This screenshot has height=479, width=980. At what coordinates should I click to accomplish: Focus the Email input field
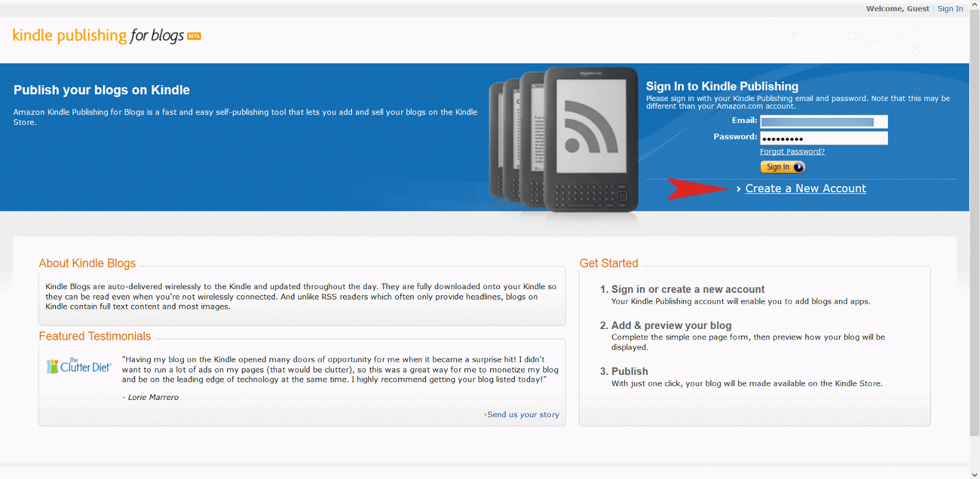(824, 122)
